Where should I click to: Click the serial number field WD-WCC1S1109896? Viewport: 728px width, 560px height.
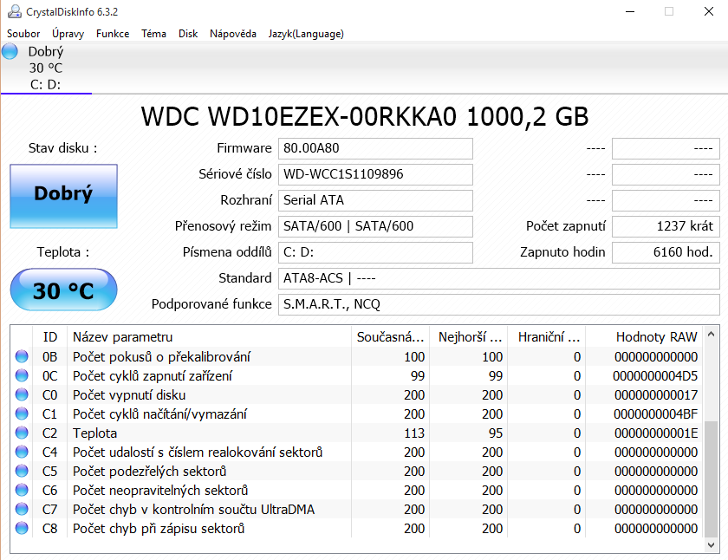[x=375, y=174]
